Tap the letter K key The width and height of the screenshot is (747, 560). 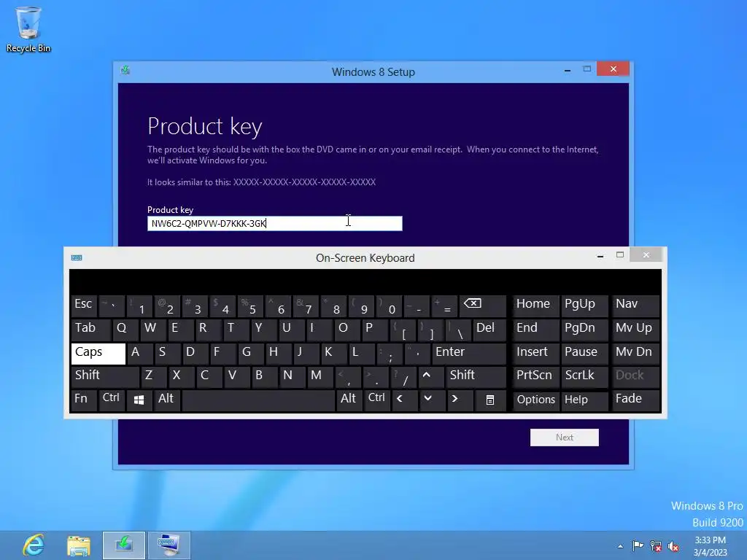tap(333, 354)
